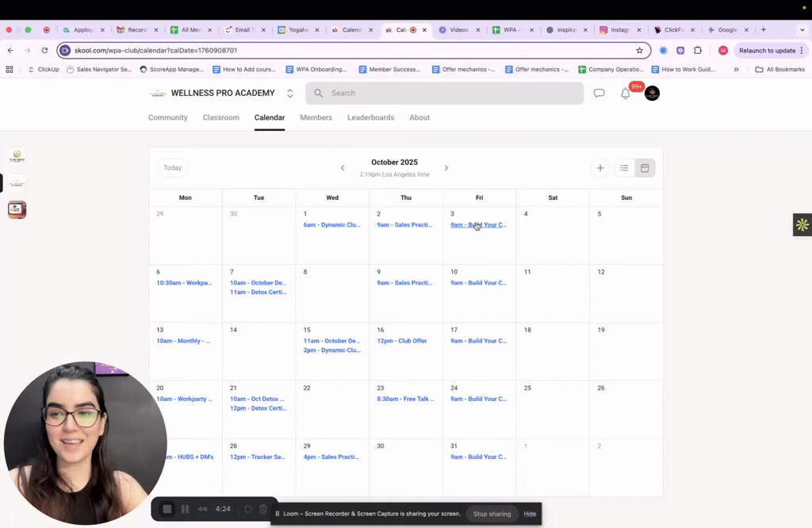Open the browser extensions puzzle icon
Image resolution: width=812 pixels, height=528 pixels.
tap(698, 50)
